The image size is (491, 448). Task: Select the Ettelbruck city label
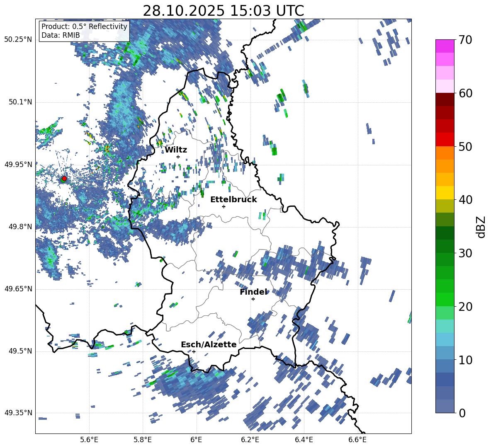[233, 200]
